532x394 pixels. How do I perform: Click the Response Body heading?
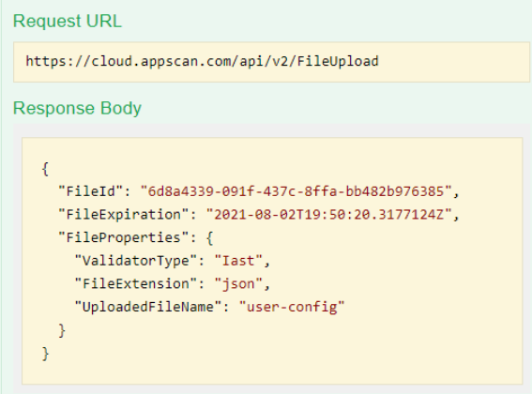(77, 108)
